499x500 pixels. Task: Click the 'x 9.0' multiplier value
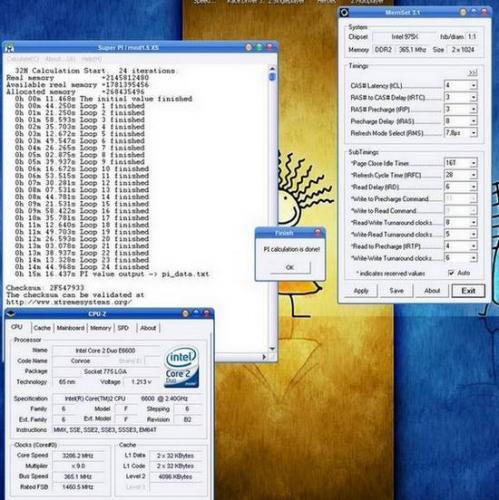[78, 466]
